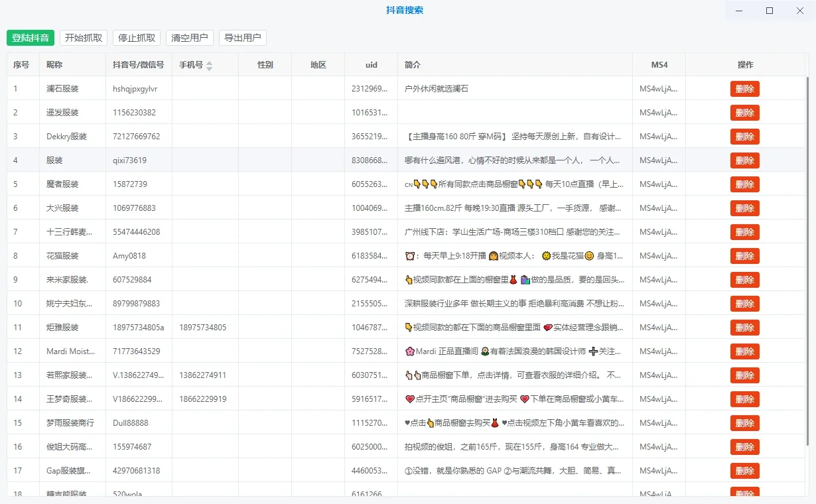Delete the 梦雨服装商行 row
Screen dimensions: 816x504
coord(745,423)
